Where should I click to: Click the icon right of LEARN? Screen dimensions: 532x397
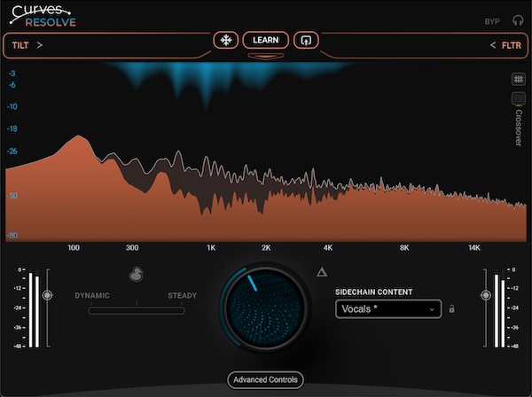306,41
